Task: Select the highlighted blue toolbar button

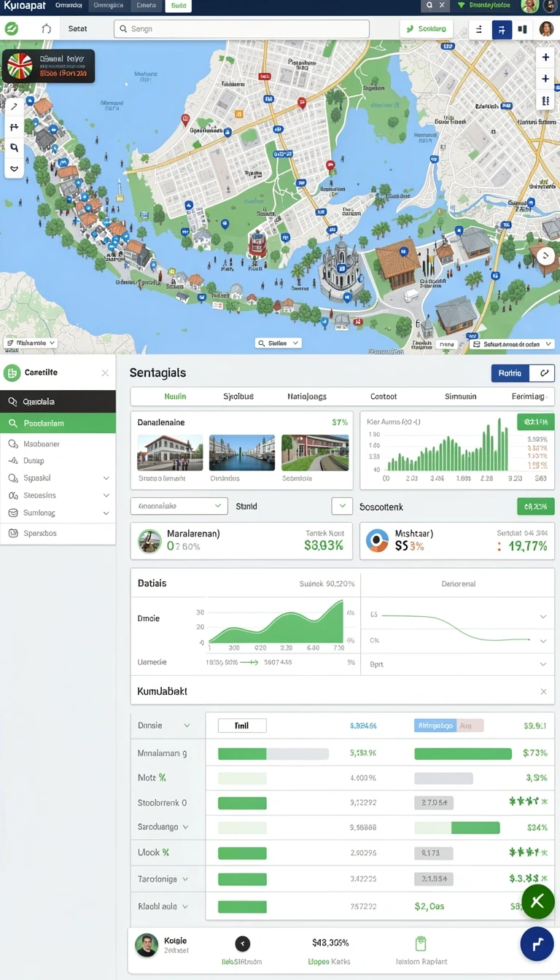Action: pyautogui.click(x=502, y=29)
